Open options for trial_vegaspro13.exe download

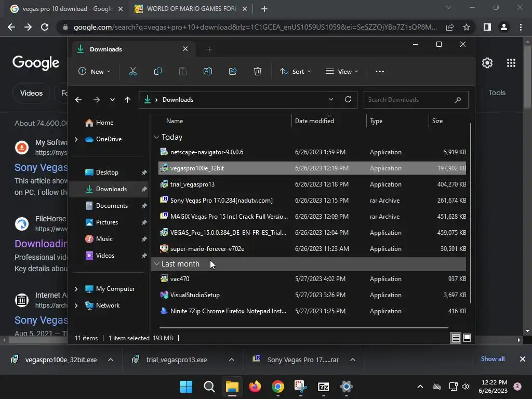point(232,360)
